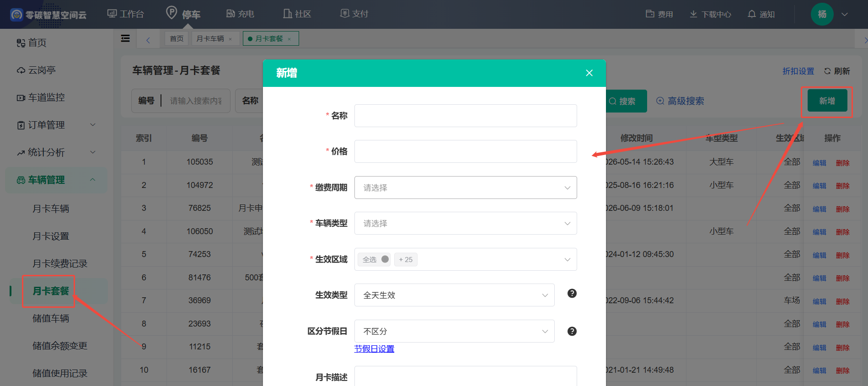Click cell 106050 in the table
This screenshot has width=868, height=386.
[199, 231]
